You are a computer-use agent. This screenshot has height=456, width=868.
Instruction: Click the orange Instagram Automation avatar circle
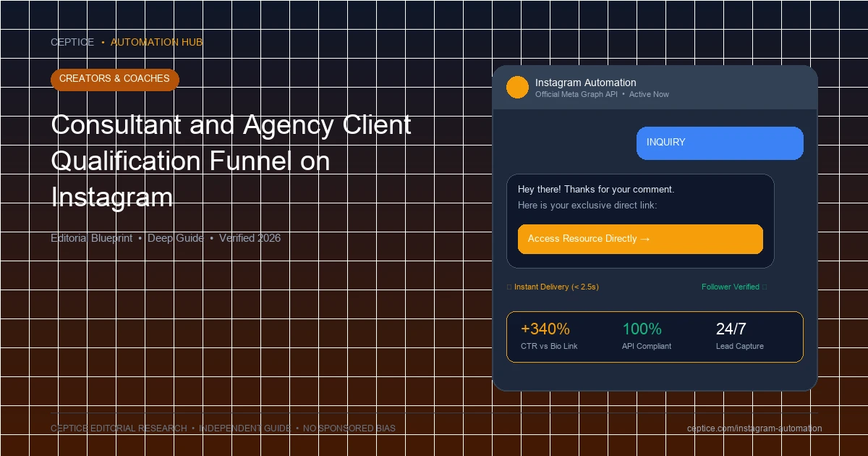[x=517, y=88]
